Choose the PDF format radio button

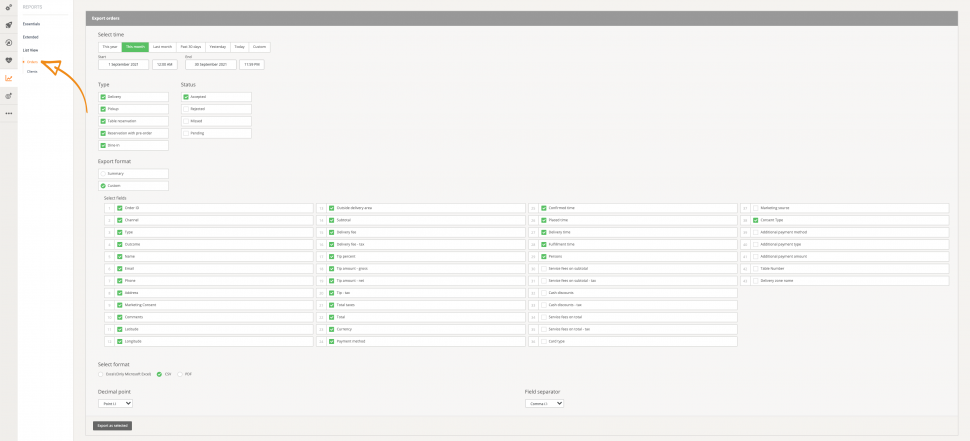178,374
